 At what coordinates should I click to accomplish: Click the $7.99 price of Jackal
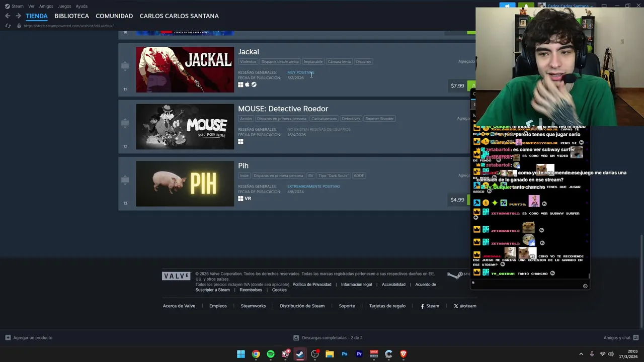457,85
